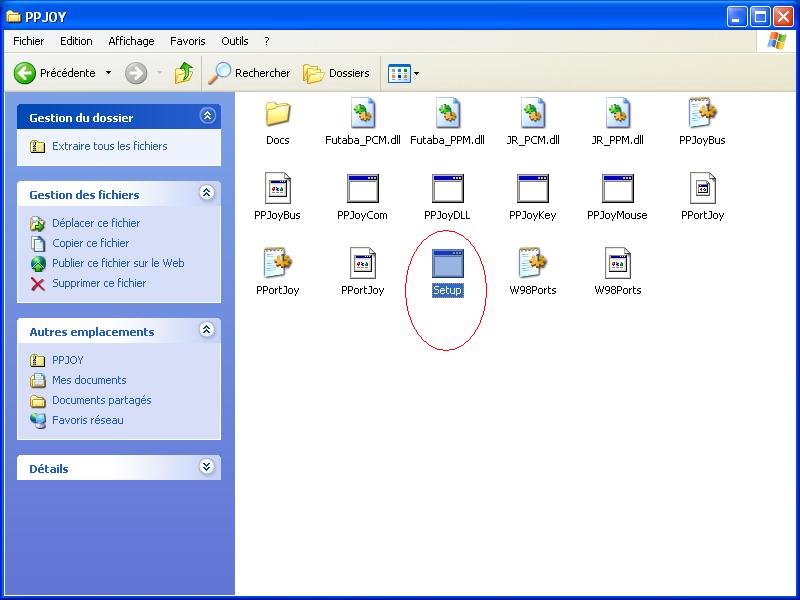The image size is (800, 600).
Task: Open the Outils menu
Action: click(x=235, y=41)
